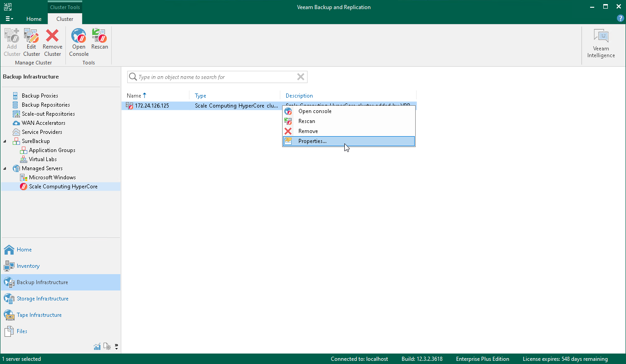Open the help question mark icon

621,19
